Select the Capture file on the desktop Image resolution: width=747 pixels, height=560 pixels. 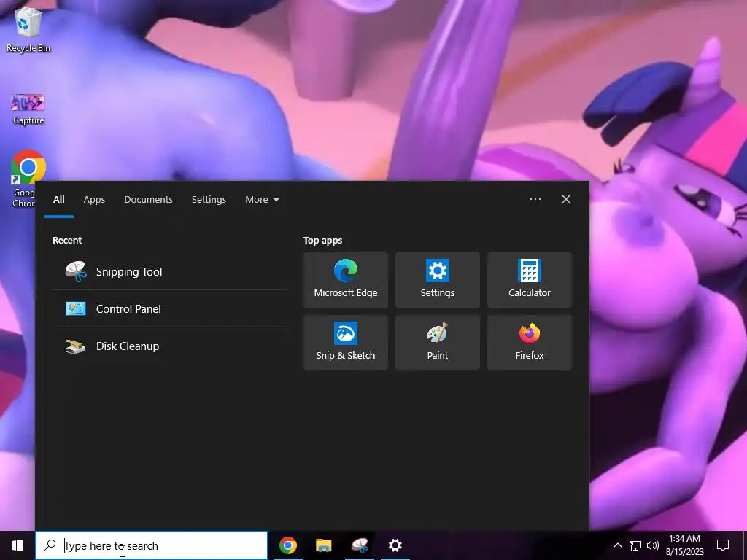[28, 109]
